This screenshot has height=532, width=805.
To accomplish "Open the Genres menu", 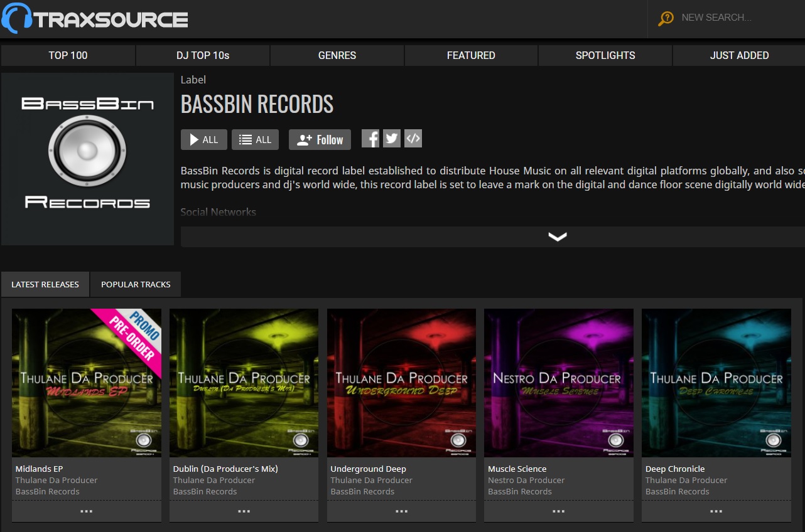I will 337,55.
